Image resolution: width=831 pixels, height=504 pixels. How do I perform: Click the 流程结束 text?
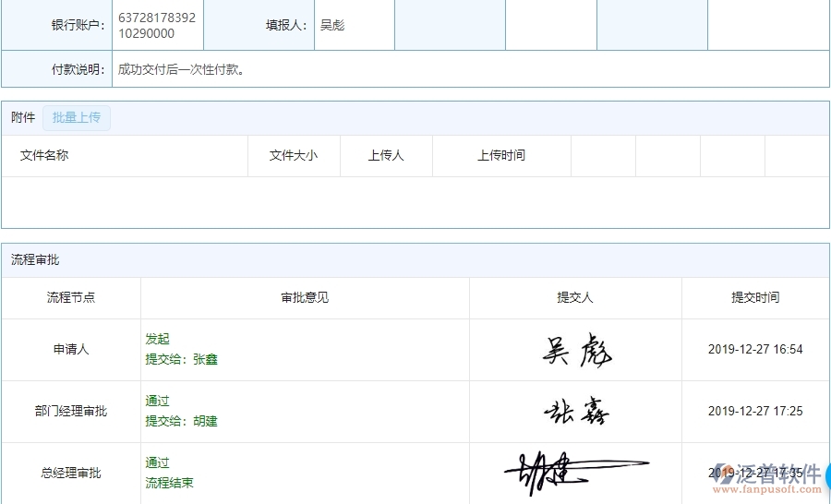pos(170,483)
